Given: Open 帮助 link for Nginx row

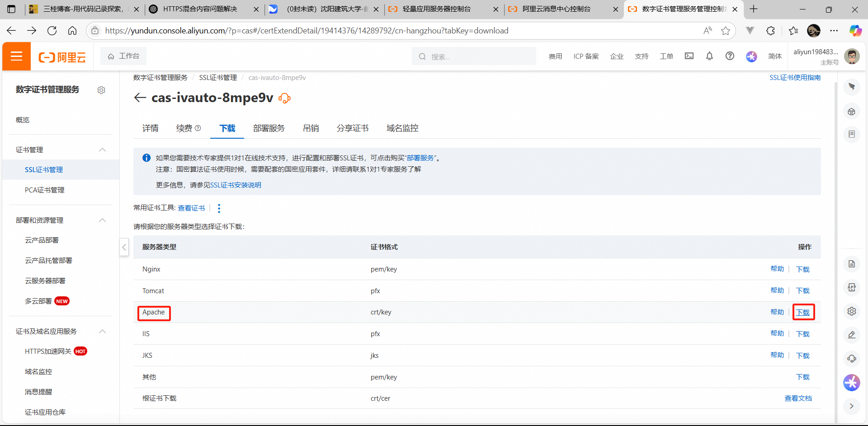Looking at the screenshot, I should pos(777,269).
